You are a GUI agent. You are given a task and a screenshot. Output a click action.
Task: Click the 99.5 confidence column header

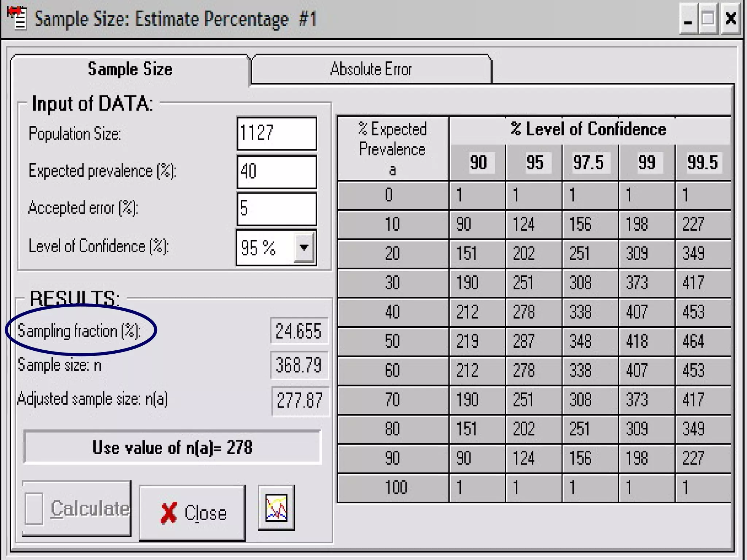tap(703, 162)
